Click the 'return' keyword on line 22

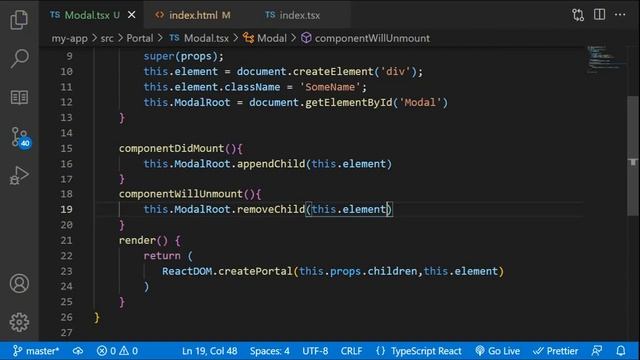click(x=162, y=256)
